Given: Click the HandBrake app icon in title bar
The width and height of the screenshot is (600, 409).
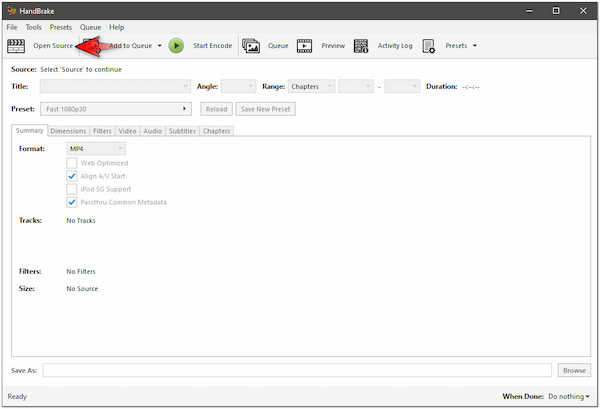Looking at the screenshot, I should coord(11,9).
